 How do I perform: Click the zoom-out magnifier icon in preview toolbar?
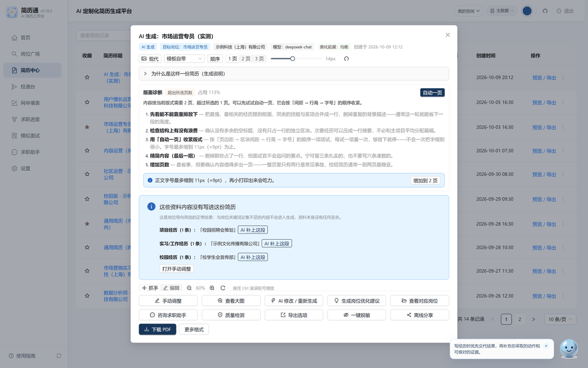coord(189,288)
